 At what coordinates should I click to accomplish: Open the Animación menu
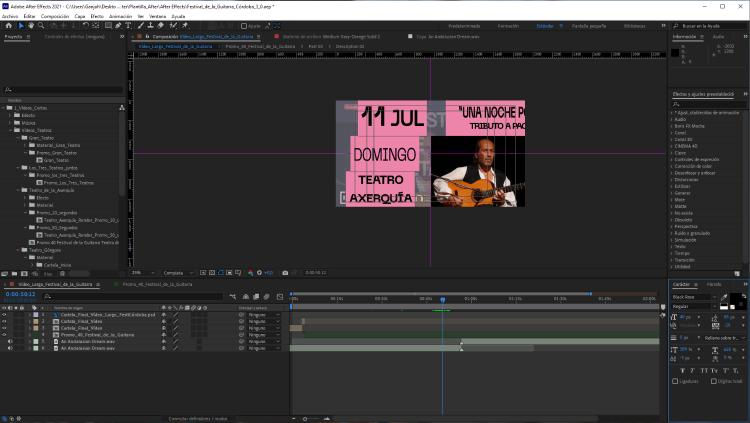[121, 16]
